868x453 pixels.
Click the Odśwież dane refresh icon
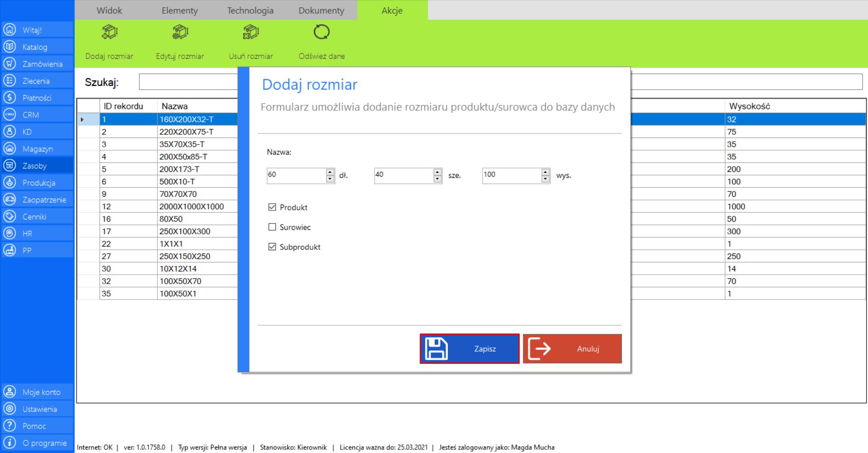[321, 33]
